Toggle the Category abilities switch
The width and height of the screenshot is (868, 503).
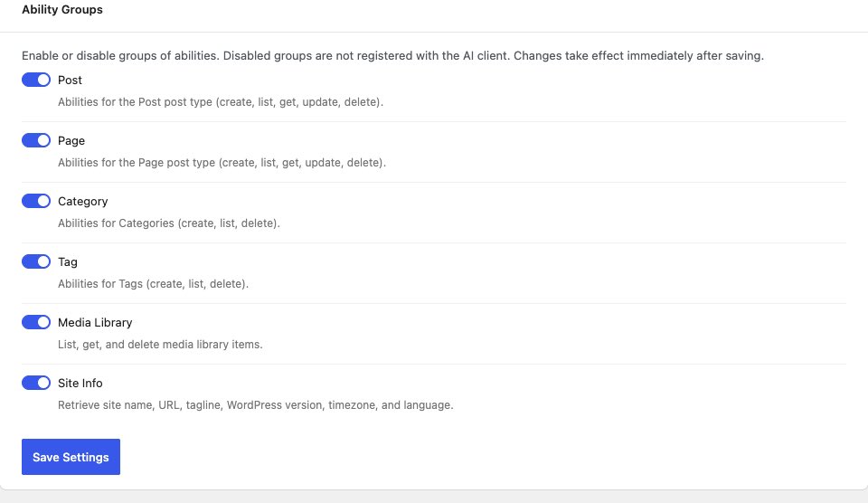[36, 202]
